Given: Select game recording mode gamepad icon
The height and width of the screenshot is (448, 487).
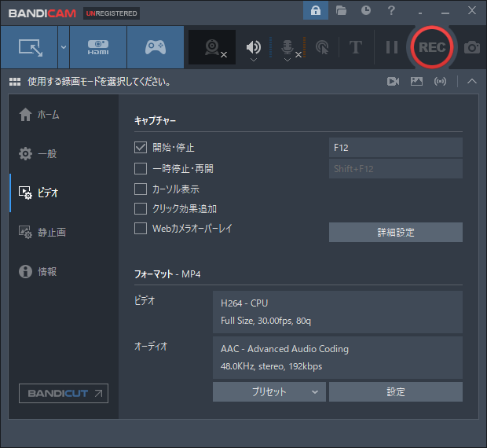Looking at the screenshot, I should point(156,47).
